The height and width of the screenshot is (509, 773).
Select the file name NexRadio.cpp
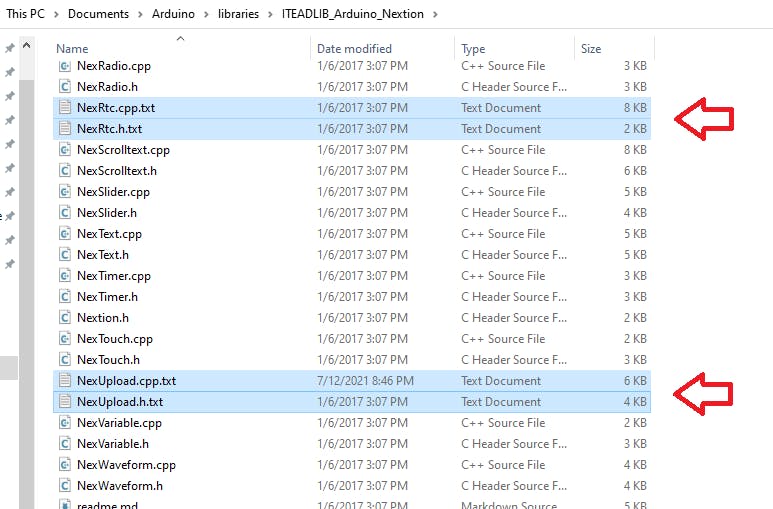(114, 66)
